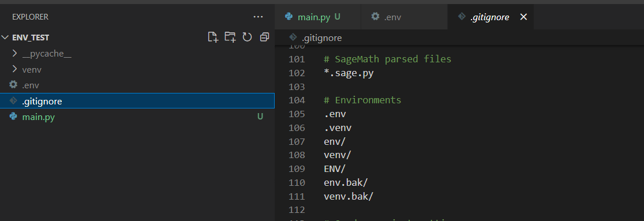Open main.py from the Explorer tree
The image size is (644, 221).
click(137, 117)
